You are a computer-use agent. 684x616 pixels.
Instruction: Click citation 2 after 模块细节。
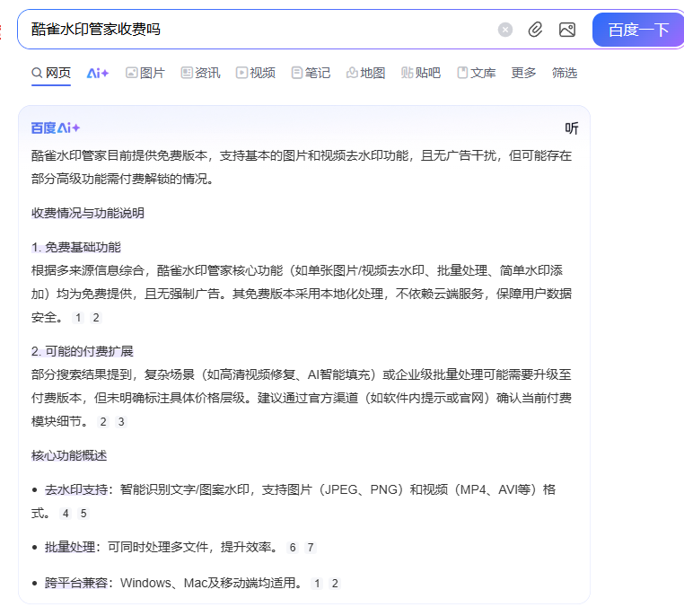(103, 422)
